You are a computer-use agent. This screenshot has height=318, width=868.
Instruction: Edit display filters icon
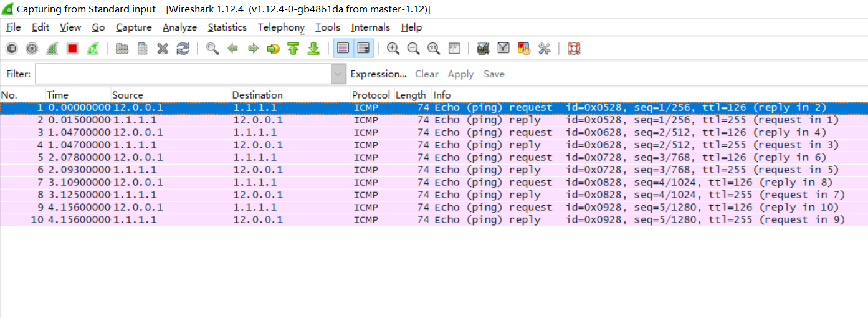[x=503, y=49]
